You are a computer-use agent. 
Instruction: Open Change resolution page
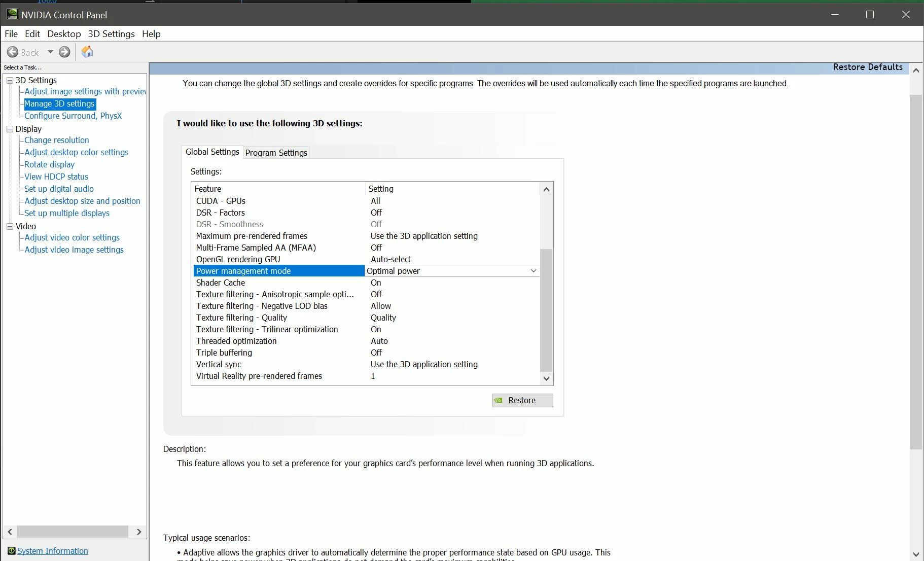[x=57, y=140]
